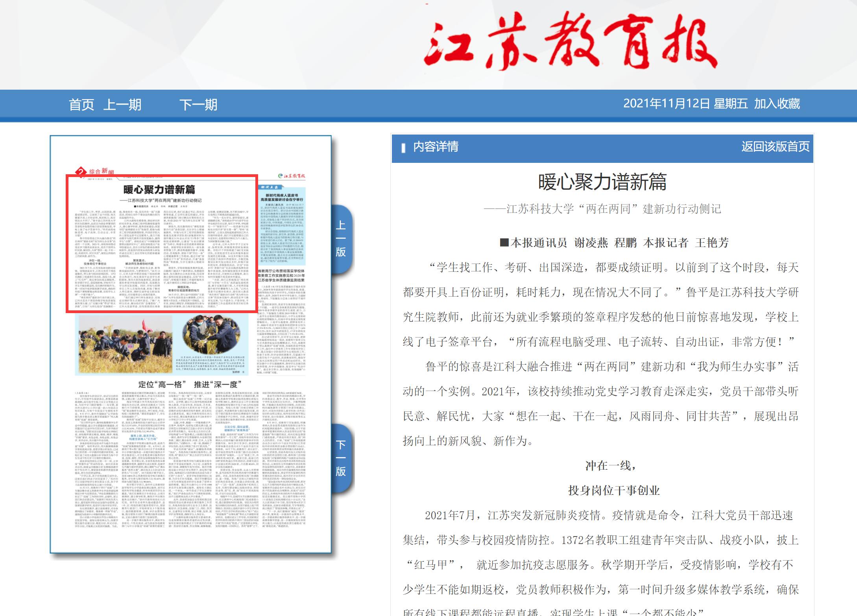The width and height of the screenshot is (857, 616).
Task: Click the oval photo of students harvesting
Action: 211,334
